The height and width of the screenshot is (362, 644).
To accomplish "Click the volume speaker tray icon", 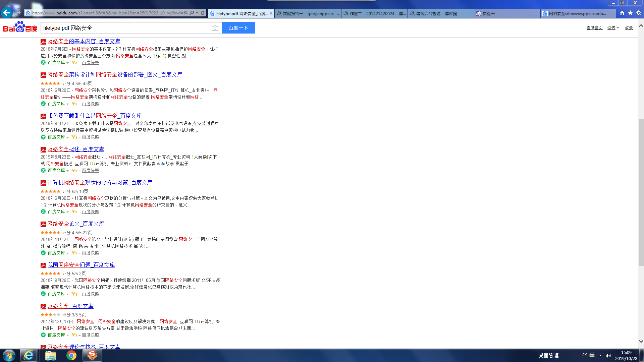I will click(608, 355).
